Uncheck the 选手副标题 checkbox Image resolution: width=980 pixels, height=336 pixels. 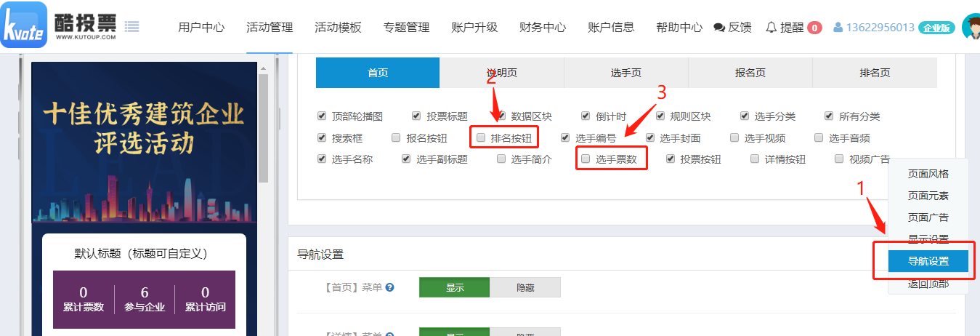(406, 159)
